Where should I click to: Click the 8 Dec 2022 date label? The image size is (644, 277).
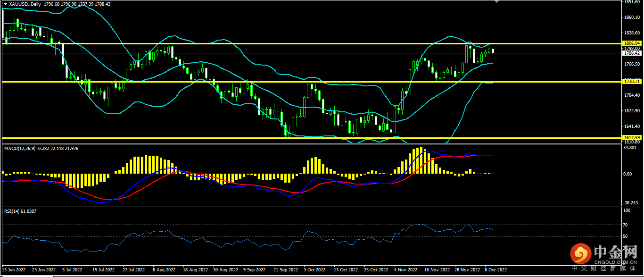(495, 270)
